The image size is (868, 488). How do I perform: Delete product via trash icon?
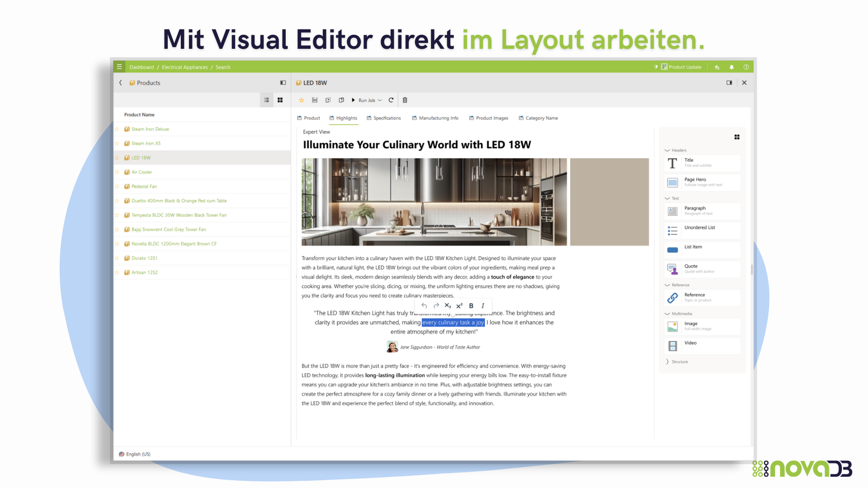tap(405, 100)
